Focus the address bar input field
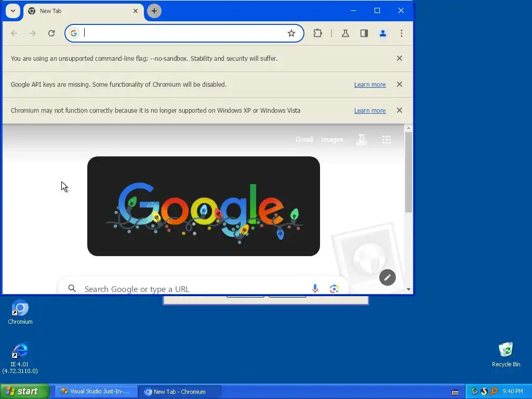 pos(183,33)
